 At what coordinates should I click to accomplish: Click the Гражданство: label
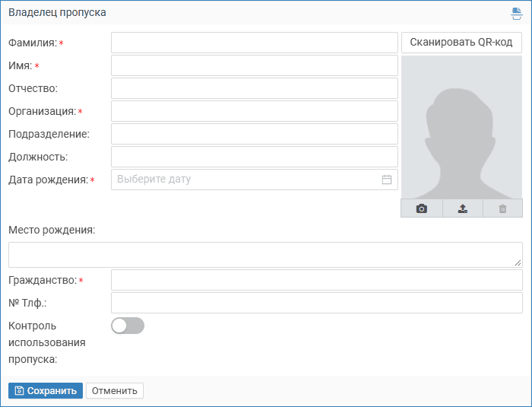pos(43,280)
